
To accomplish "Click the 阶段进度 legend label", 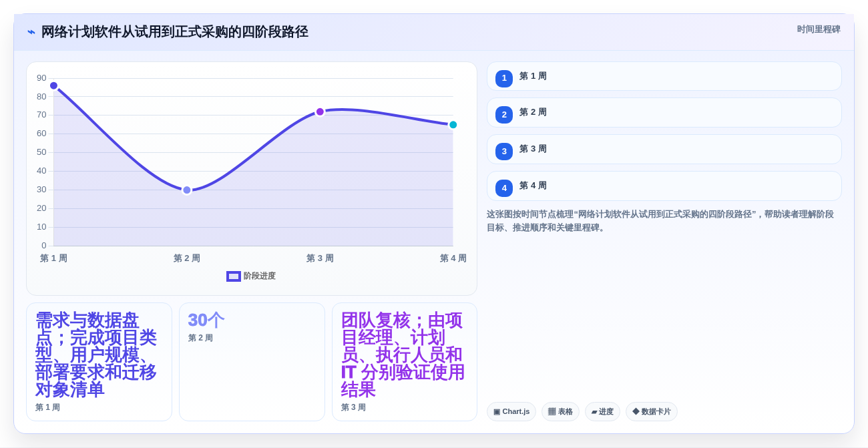I will point(260,276).
